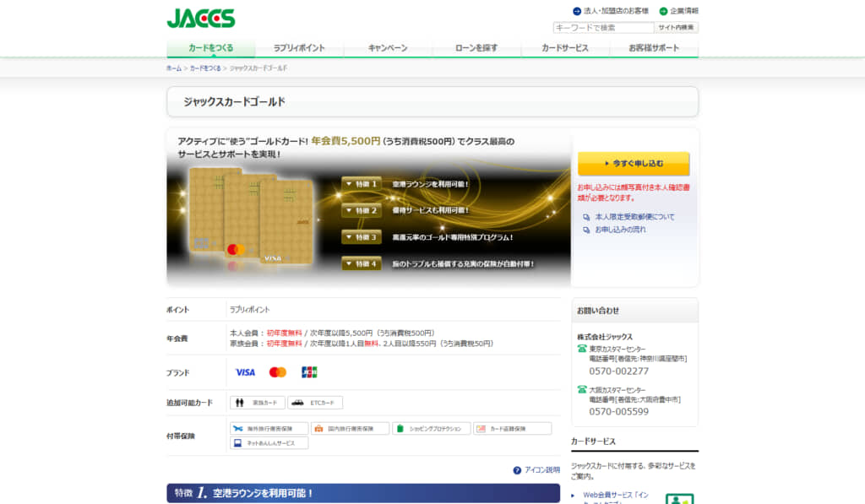Select the お客様サポート tab

click(x=654, y=48)
